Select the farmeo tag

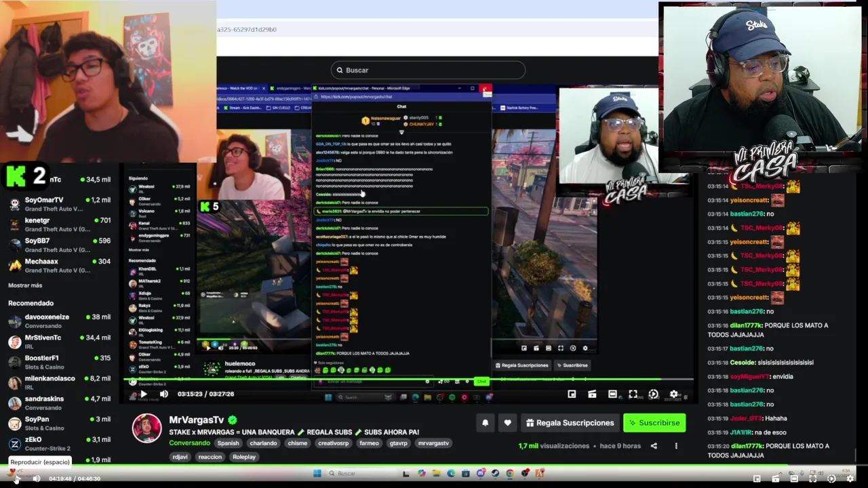click(370, 443)
